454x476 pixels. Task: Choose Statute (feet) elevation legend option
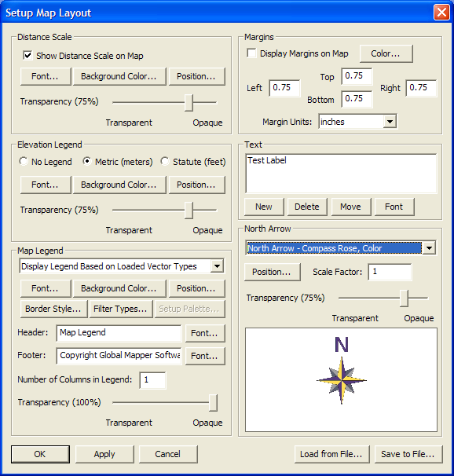tap(165, 161)
